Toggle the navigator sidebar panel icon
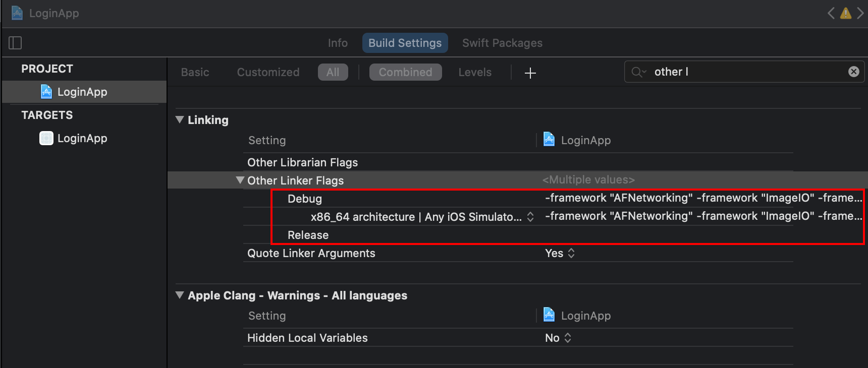 15,43
